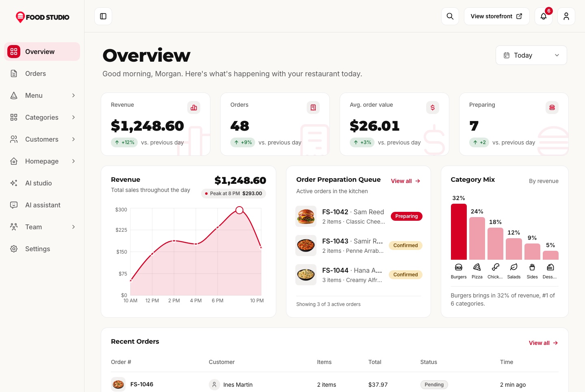Click the Menu pizza-slice icon in sidebar
Viewport: 585px width, 392px height.
pos(14,95)
